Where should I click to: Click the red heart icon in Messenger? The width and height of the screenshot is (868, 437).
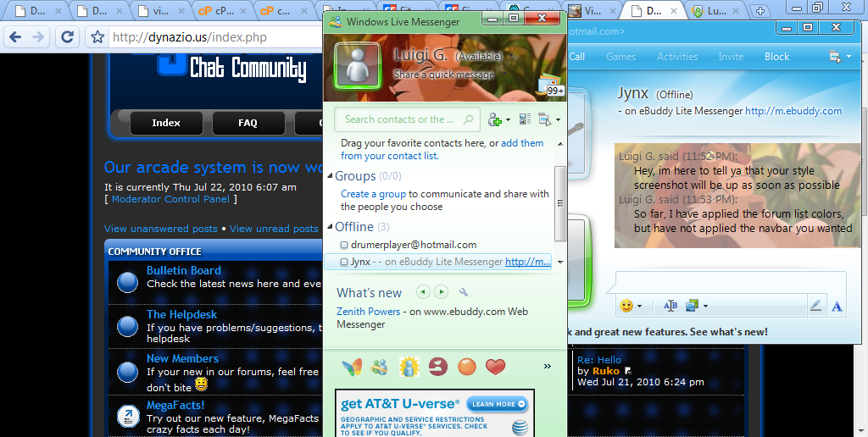[x=495, y=367]
